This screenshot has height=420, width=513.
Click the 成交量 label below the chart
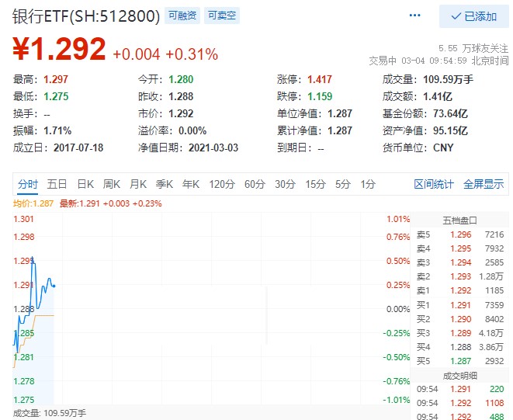coord(49,413)
